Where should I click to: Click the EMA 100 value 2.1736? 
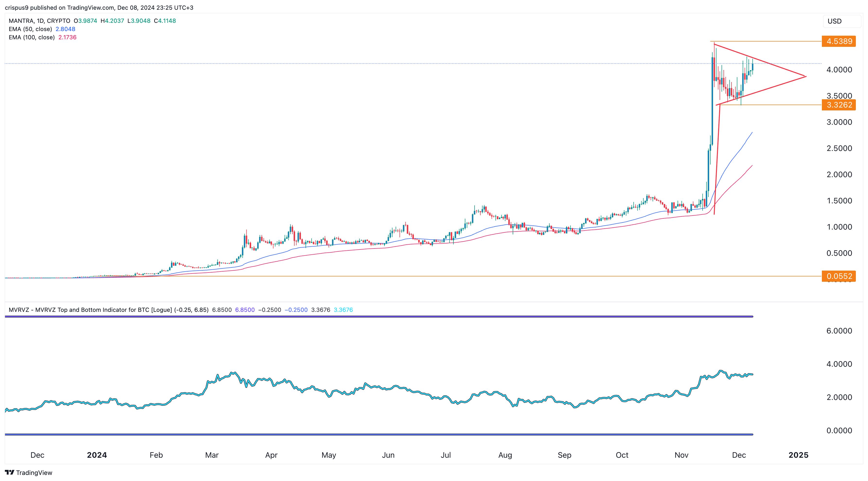click(x=67, y=37)
